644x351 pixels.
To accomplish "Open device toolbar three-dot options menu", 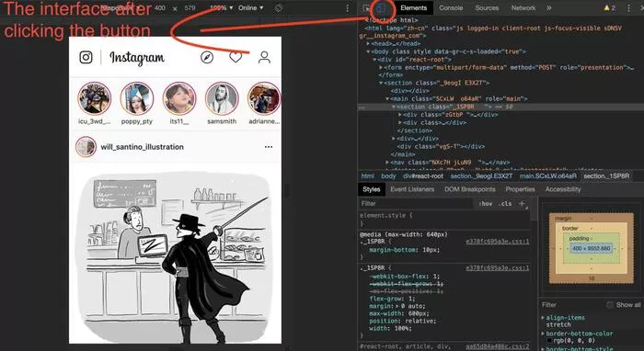I will 348,7.
